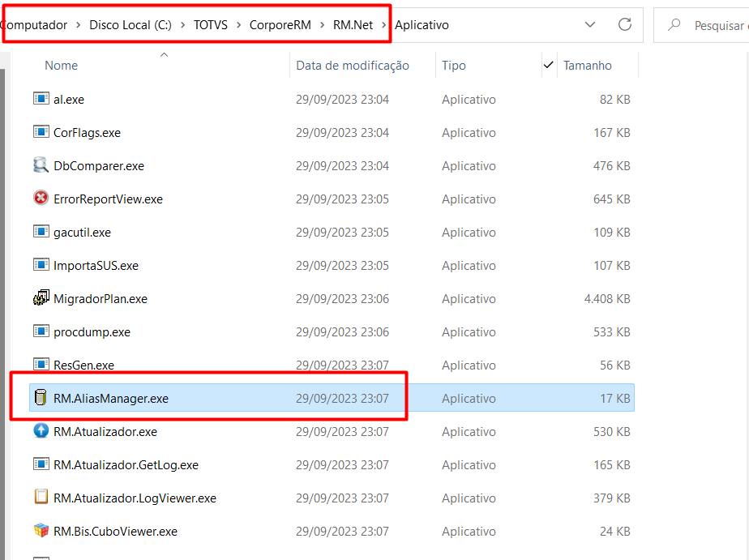This screenshot has height=560, width=749.
Task: Select the file named al.exe
Action: point(69,100)
